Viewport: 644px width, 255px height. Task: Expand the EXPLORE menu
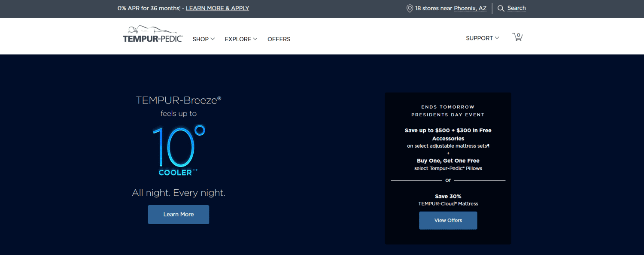pos(241,39)
